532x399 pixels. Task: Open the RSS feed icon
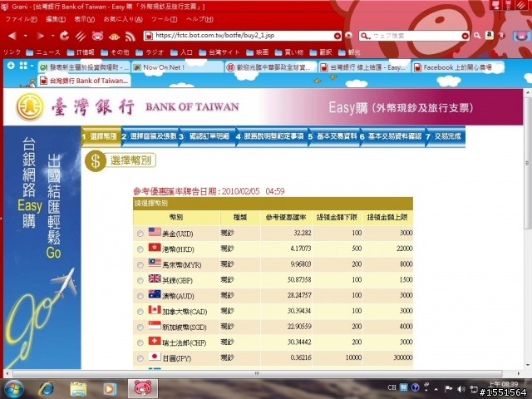pyautogui.click(x=131, y=36)
